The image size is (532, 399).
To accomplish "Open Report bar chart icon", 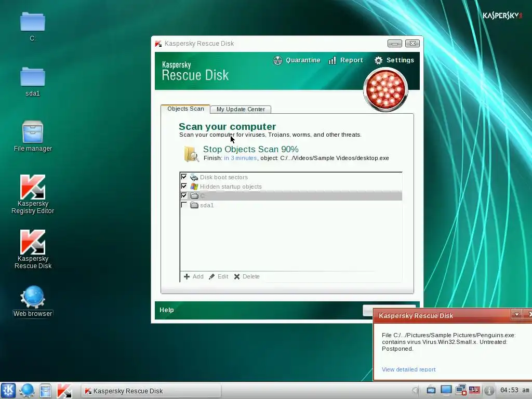I will click(x=332, y=60).
